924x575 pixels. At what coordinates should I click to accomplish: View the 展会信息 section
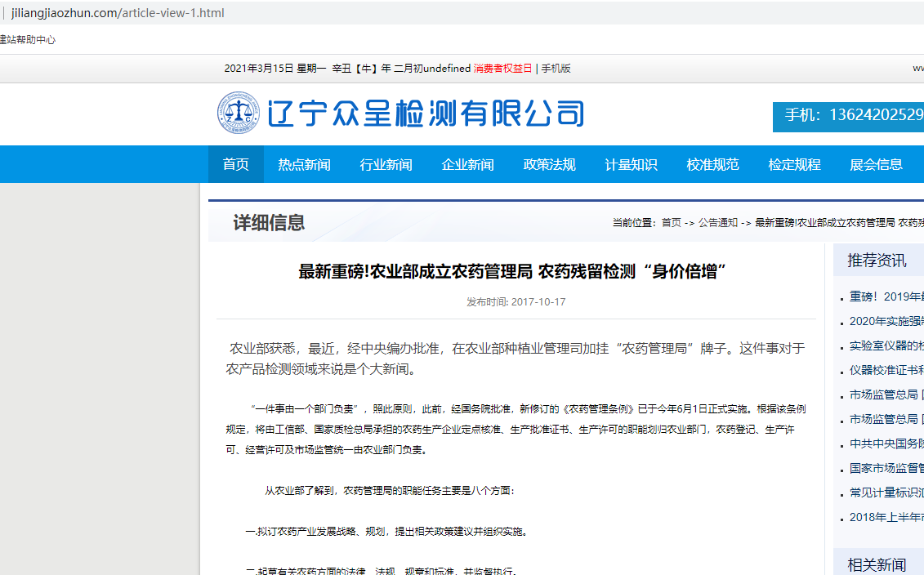coord(875,164)
